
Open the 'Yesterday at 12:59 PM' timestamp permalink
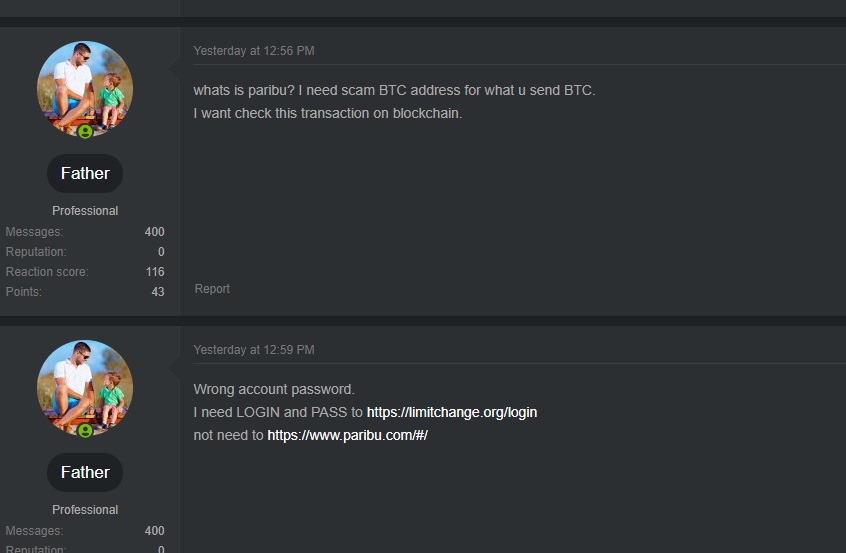(x=253, y=350)
